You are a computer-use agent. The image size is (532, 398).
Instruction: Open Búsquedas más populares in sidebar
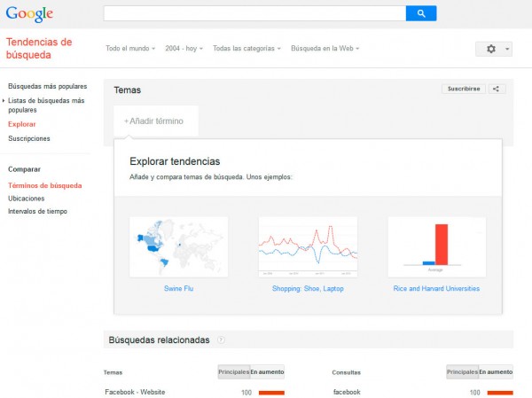pos(47,87)
